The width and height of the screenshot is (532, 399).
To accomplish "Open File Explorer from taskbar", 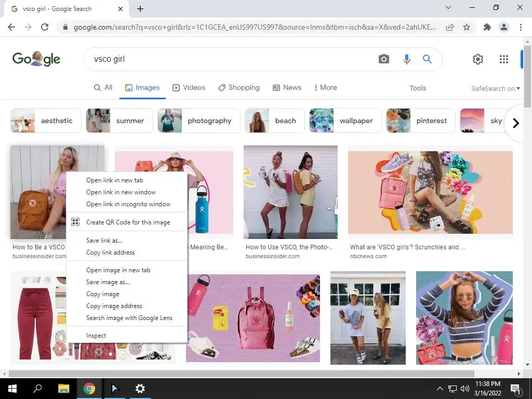I will 63,389.
